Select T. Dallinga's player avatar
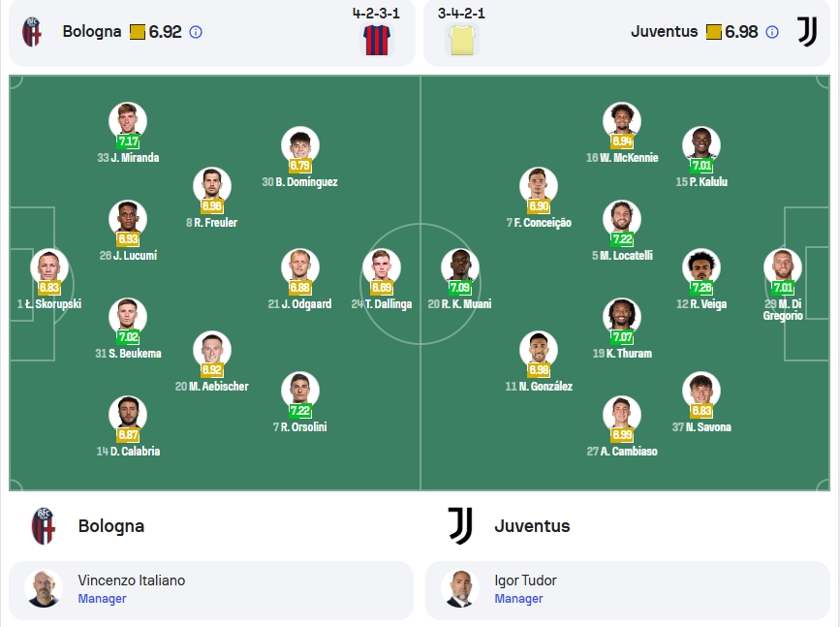The height and width of the screenshot is (627, 840). [x=382, y=267]
